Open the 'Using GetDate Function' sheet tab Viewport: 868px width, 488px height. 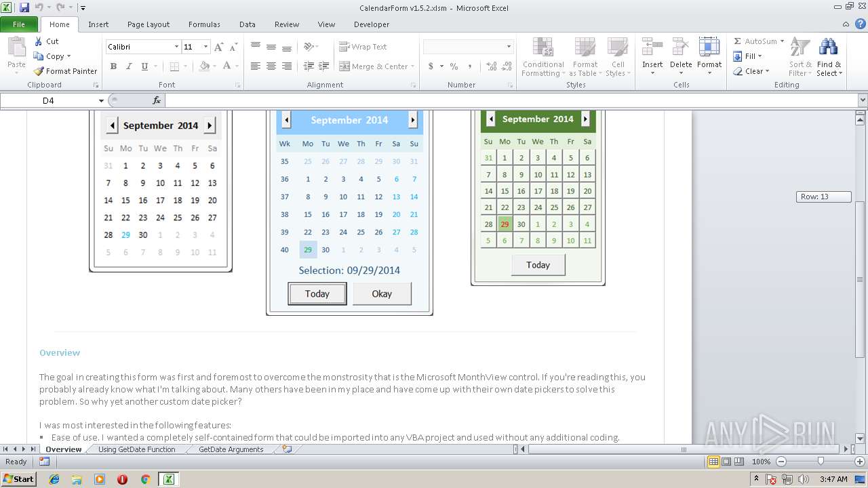point(136,449)
